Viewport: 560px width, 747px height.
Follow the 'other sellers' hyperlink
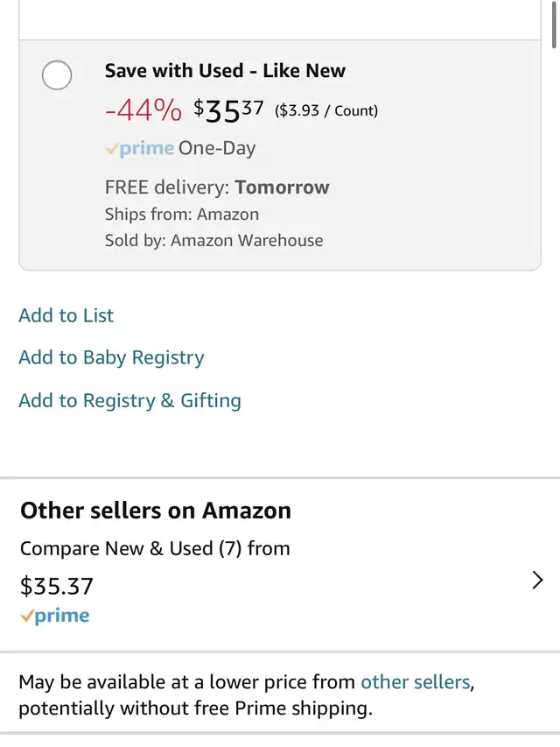point(416,681)
